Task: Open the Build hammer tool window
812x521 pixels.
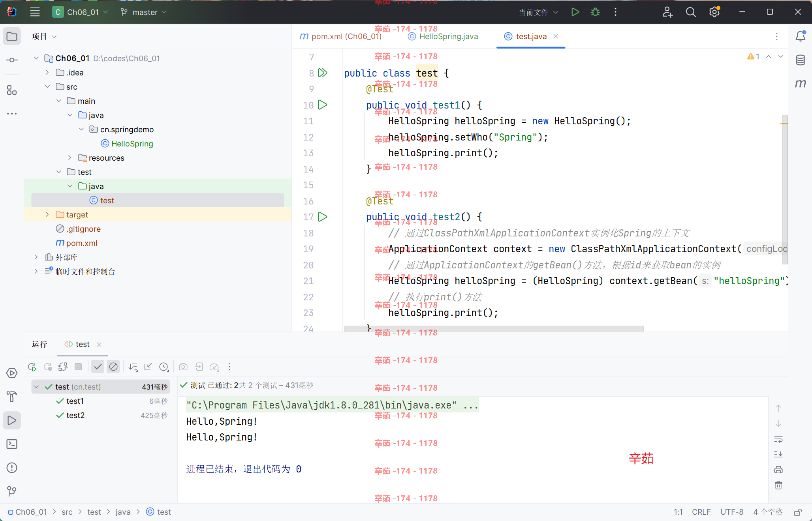Action: pos(12,397)
